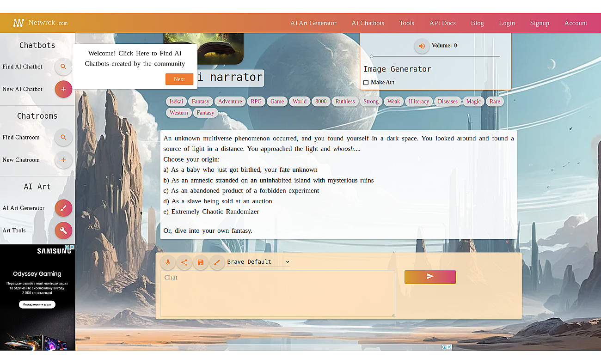Click Art Tools sidebar label

14,231
